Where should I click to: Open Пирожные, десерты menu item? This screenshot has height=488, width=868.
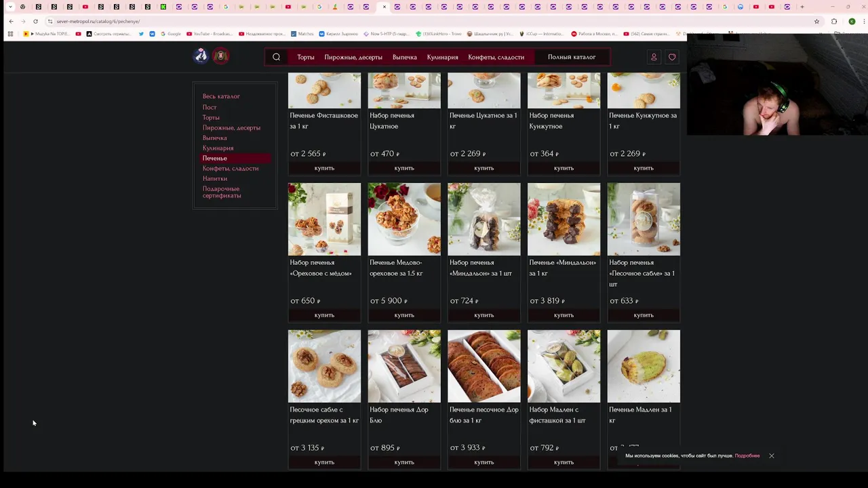pyautogui.click(x=353, y=57)
